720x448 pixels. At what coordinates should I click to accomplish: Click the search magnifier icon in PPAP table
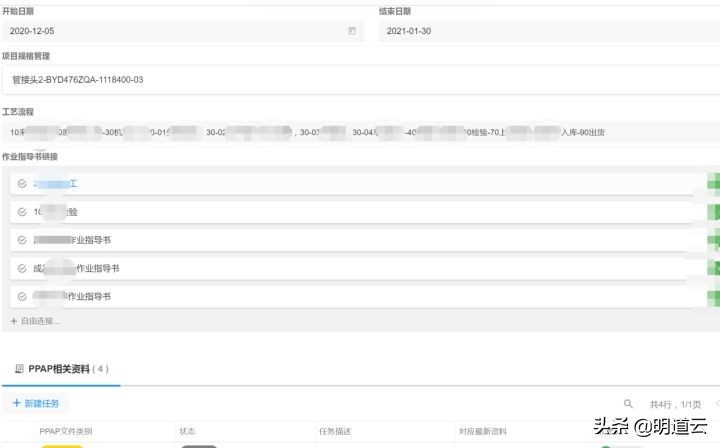pos(628,404)
